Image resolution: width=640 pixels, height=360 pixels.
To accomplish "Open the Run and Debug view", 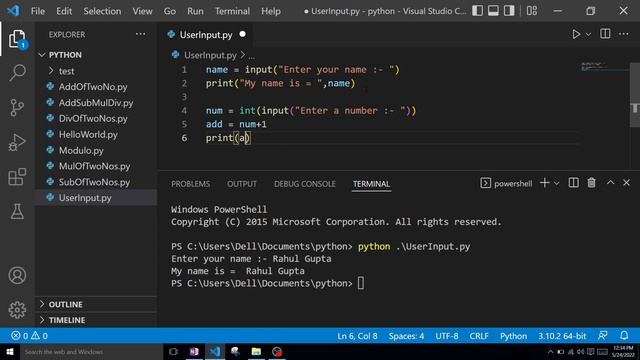I will 17,142.
